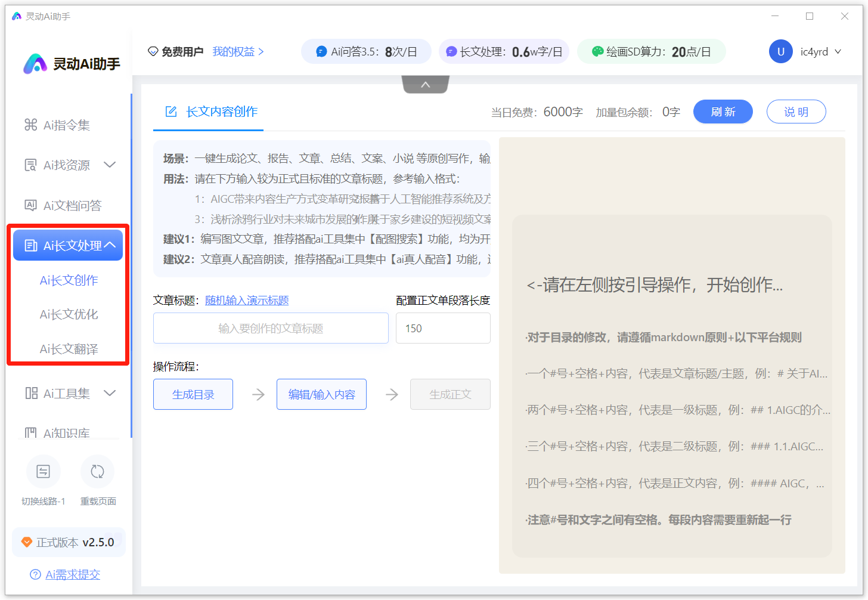Click the 长文处理 quota chat icon
Screen dimensions: 868x600
click(x=451, y=52)
